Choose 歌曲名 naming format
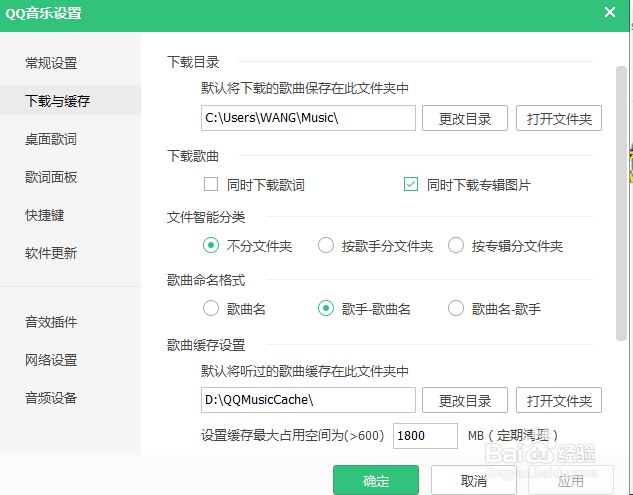 (211, 308)
